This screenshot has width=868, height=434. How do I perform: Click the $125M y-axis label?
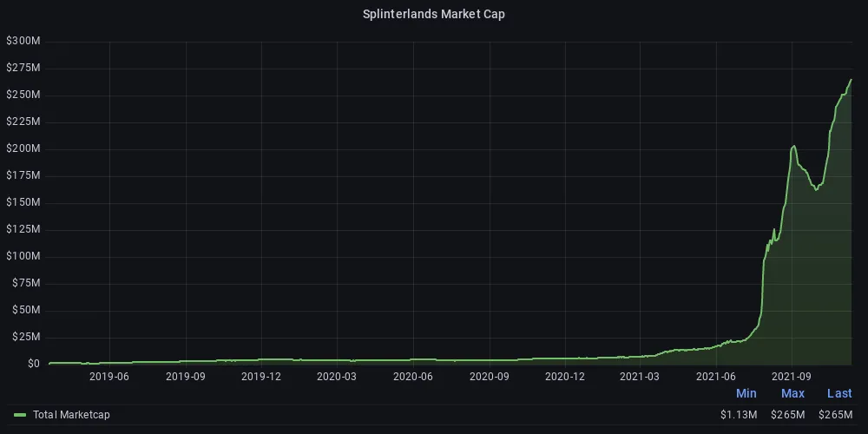[23, 229]
